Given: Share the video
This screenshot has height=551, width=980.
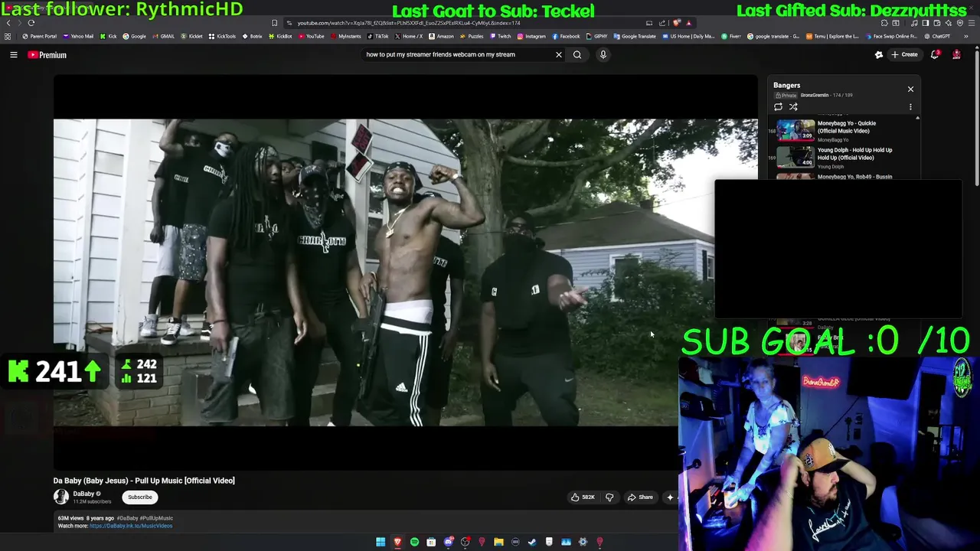Looking at the screenshot, I should click(641, 497).
